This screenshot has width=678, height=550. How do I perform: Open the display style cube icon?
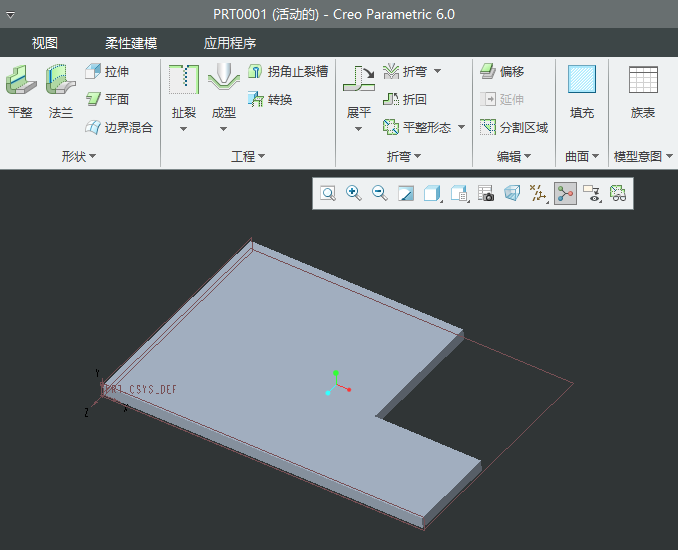point(432,193)
